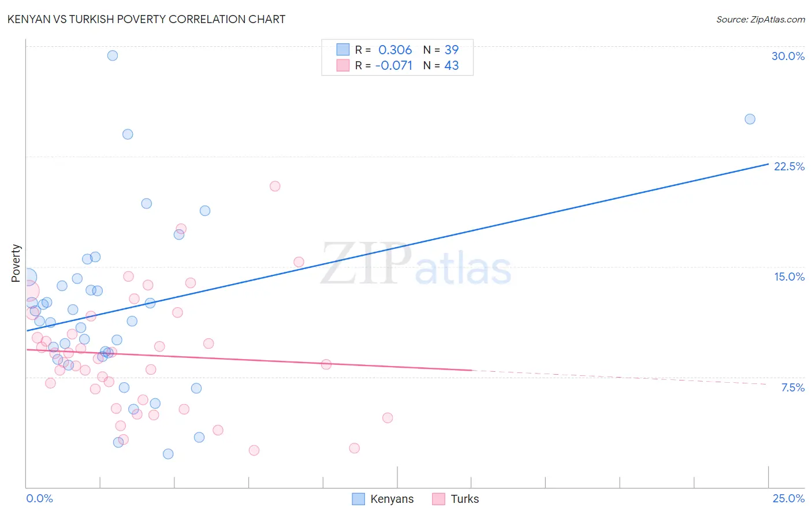Click the Turks pink legend swatch
This screenshot has height=515, width=812.
[439, 499]
